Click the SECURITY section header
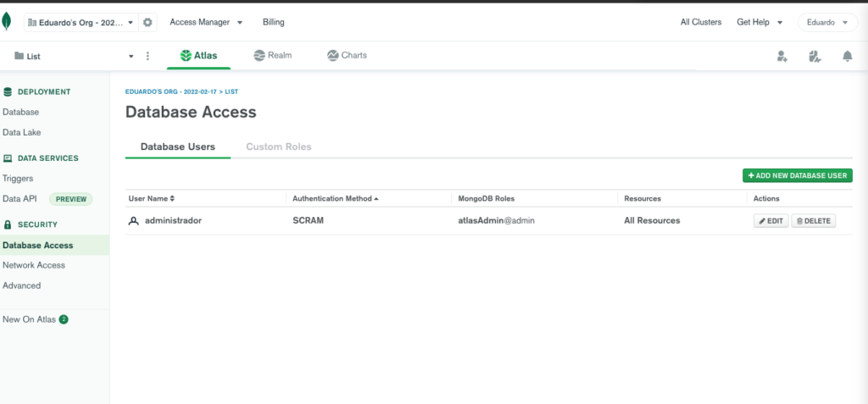This screenshot has height=404, width=868. coord(31,224)
